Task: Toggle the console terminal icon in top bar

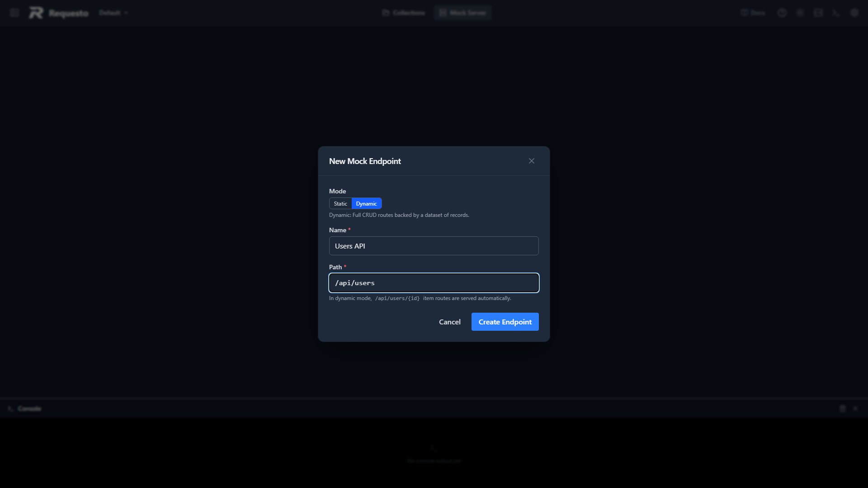Action: click(836, 13)
